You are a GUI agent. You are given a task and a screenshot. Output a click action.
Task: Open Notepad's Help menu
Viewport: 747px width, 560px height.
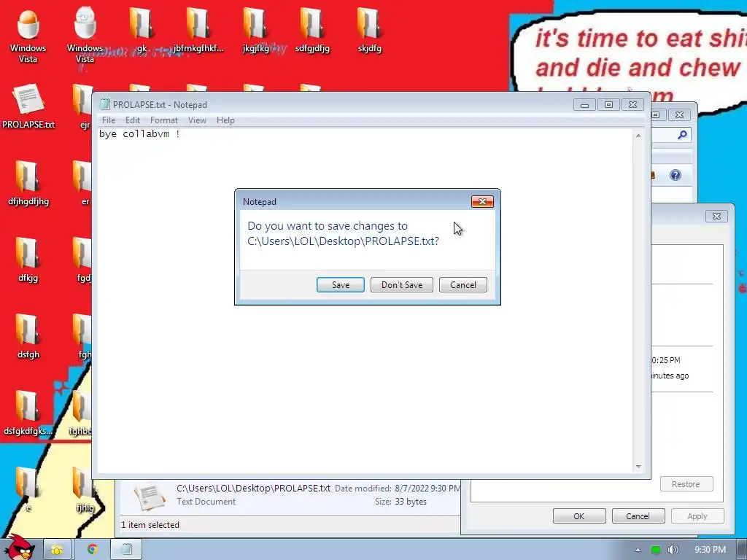[225, 120]
